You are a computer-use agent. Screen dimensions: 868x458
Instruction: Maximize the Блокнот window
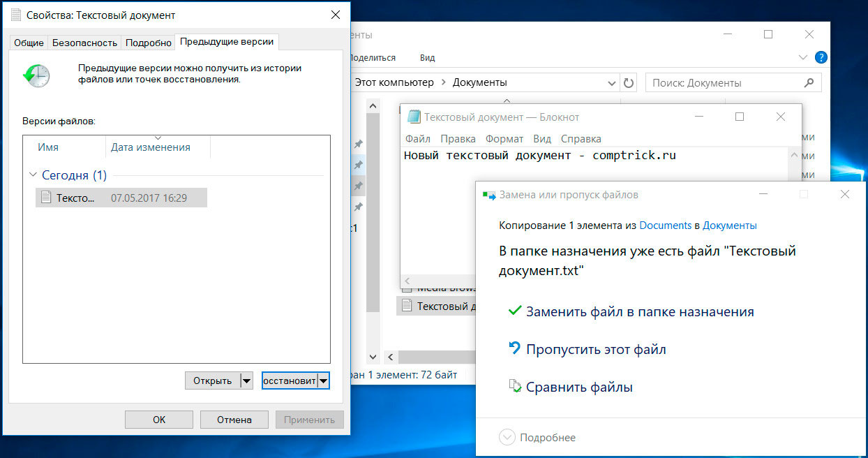coord(740,117)
